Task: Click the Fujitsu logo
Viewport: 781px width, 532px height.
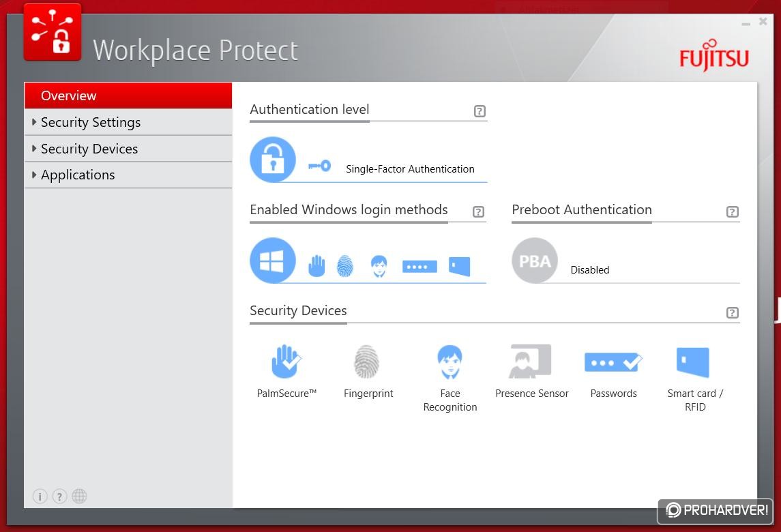Action: point(713,56)
